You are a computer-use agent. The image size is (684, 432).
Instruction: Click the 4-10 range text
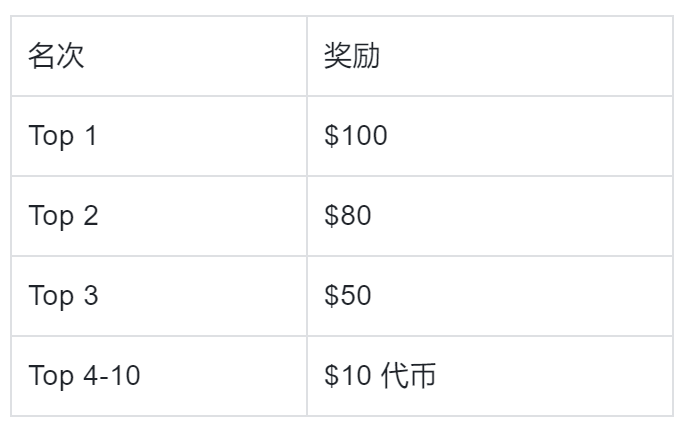pos(111,376)
